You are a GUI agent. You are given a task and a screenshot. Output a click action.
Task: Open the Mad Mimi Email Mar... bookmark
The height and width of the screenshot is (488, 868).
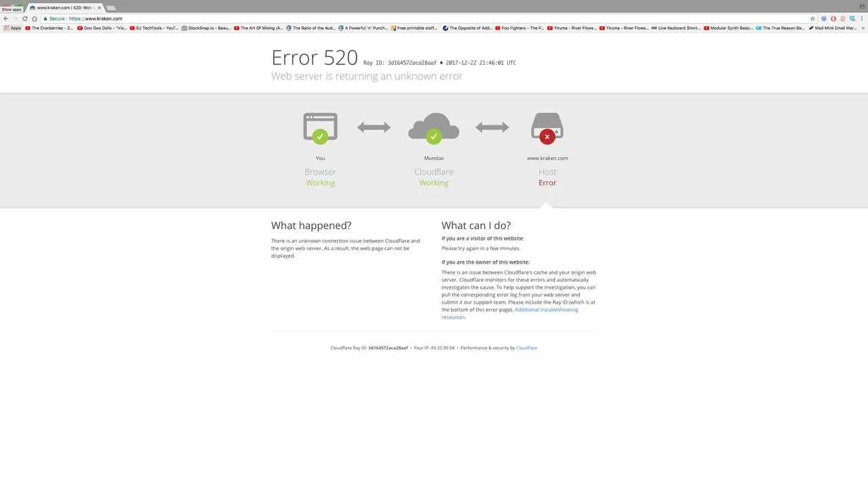833,28
